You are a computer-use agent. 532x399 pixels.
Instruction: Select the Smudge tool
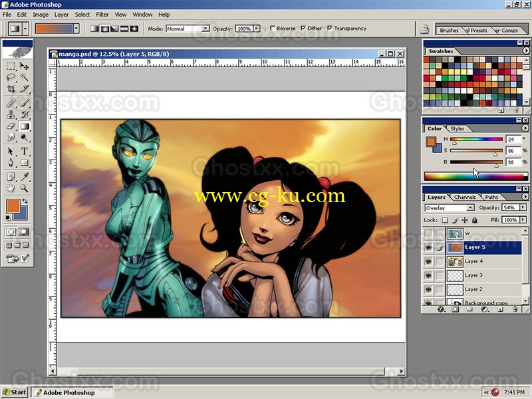point(11,138)
